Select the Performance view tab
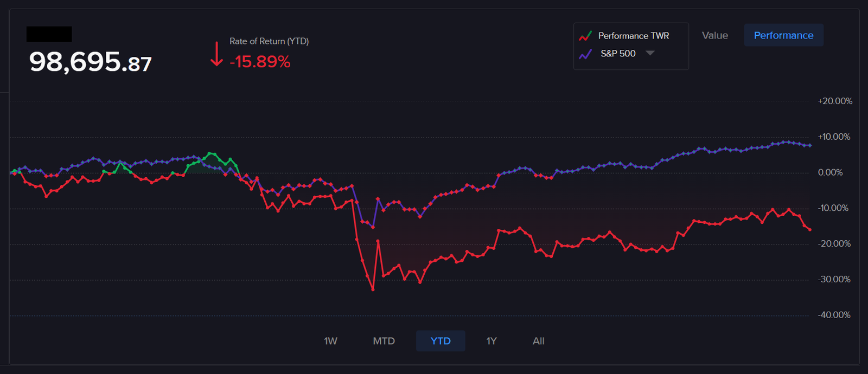The height and width of the screenshot is (374, 868). [x=783, y=35]
